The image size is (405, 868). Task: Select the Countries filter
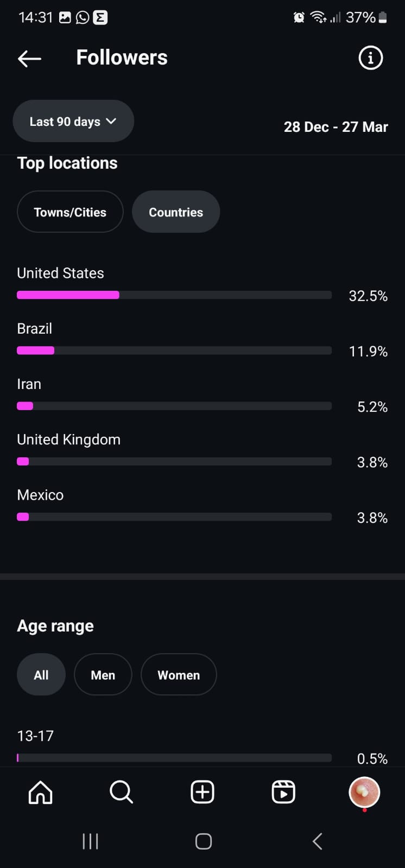(176, 212)
